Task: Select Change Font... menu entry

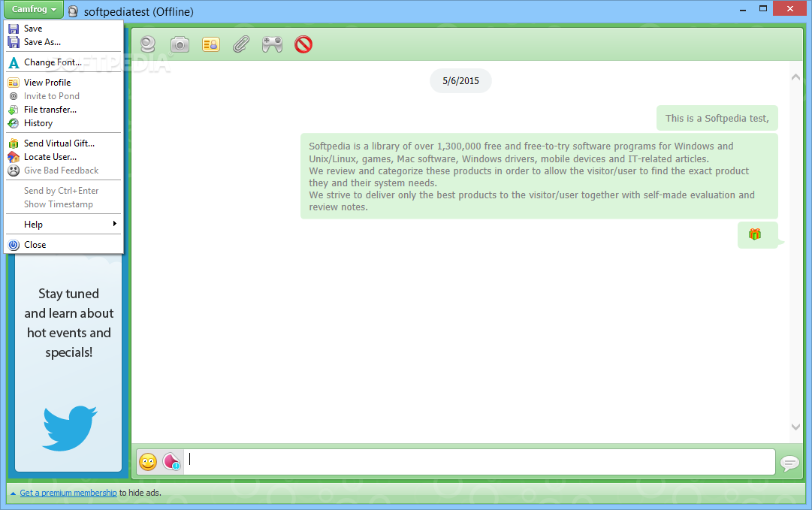Action: 63,62
